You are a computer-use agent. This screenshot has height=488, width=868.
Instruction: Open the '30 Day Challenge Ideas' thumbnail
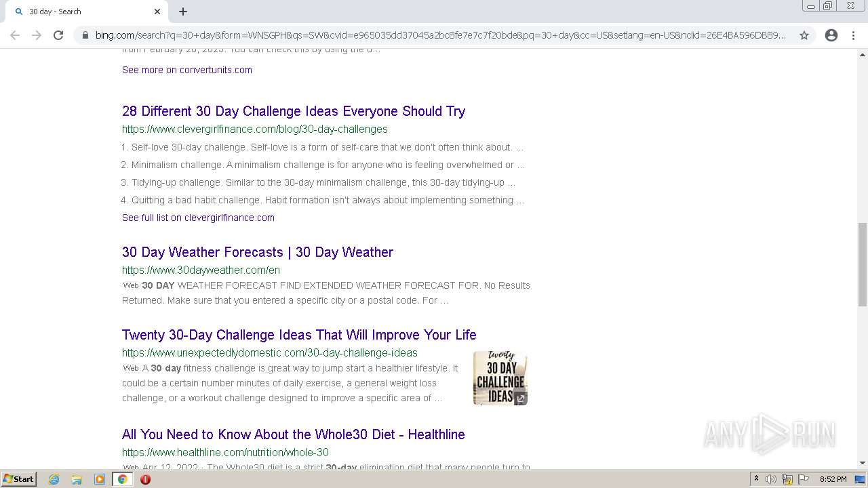(x=500, y=378)
